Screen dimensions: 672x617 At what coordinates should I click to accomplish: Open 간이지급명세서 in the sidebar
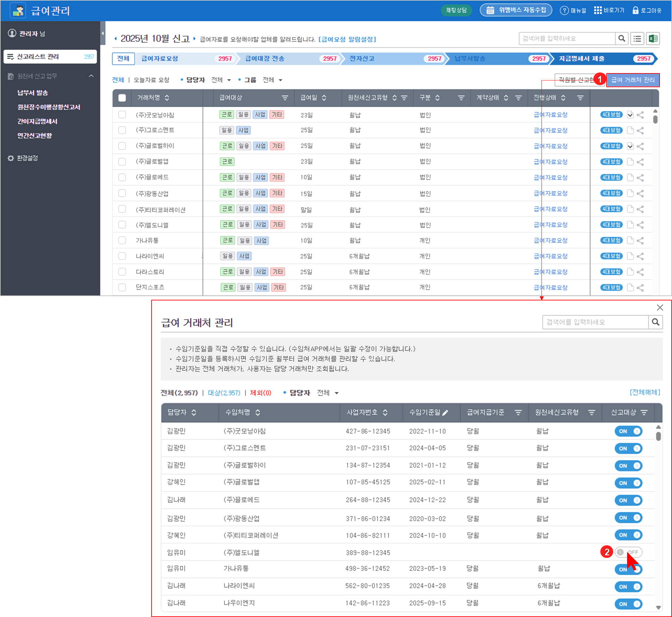click(37, 121)
